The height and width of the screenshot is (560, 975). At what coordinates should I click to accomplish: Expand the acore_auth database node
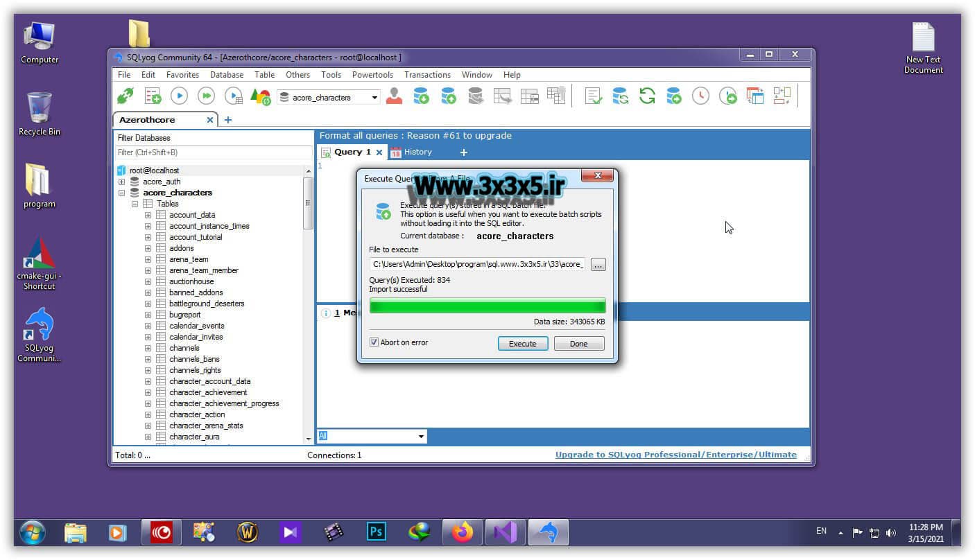pos(122,182)
